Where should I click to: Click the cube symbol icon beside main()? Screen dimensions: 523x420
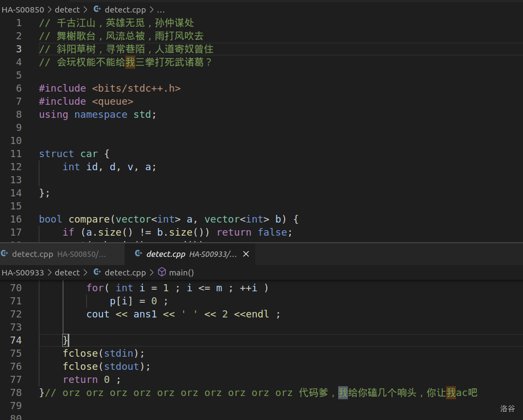[162, 272]
